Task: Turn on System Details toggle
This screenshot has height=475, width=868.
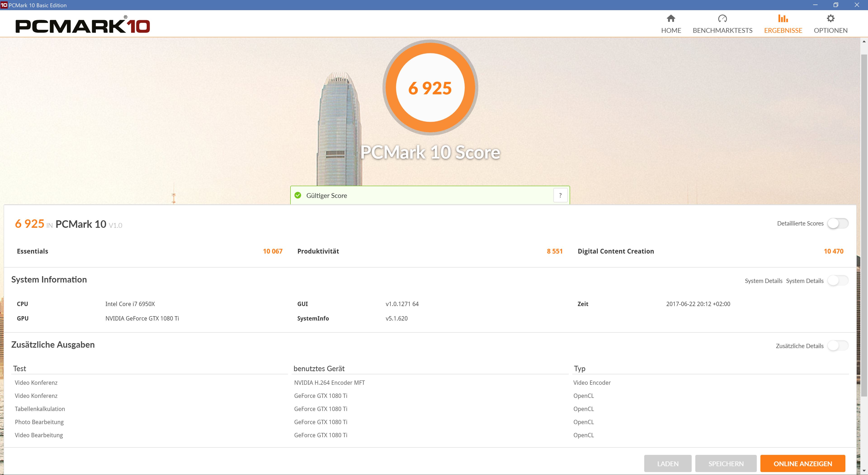Action: (838, 281)
